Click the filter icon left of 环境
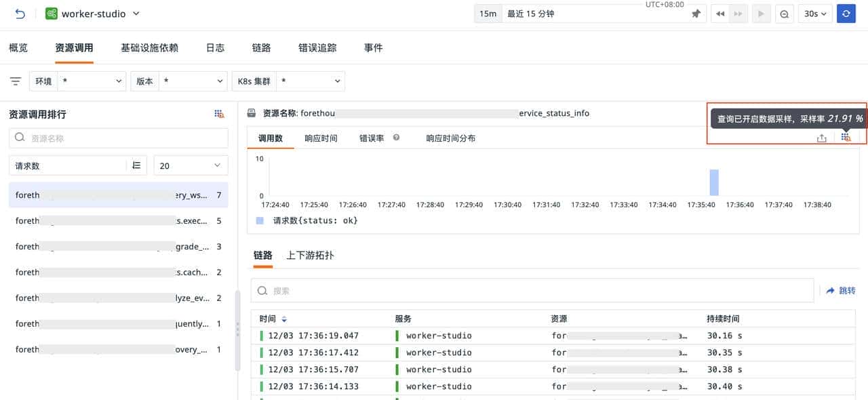The image size is (868, 400). click(15, 81)
